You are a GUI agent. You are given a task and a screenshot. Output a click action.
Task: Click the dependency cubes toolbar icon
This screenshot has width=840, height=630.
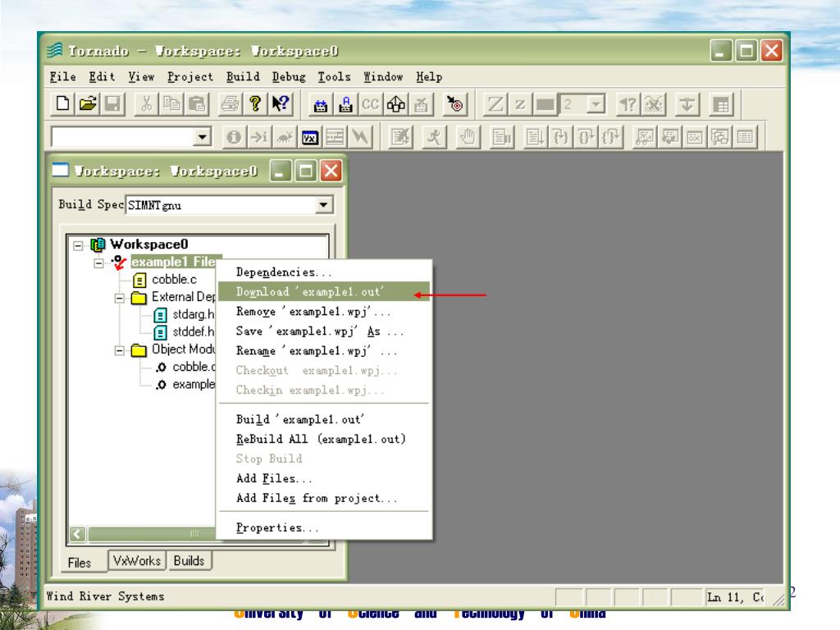tap(396, 104)
